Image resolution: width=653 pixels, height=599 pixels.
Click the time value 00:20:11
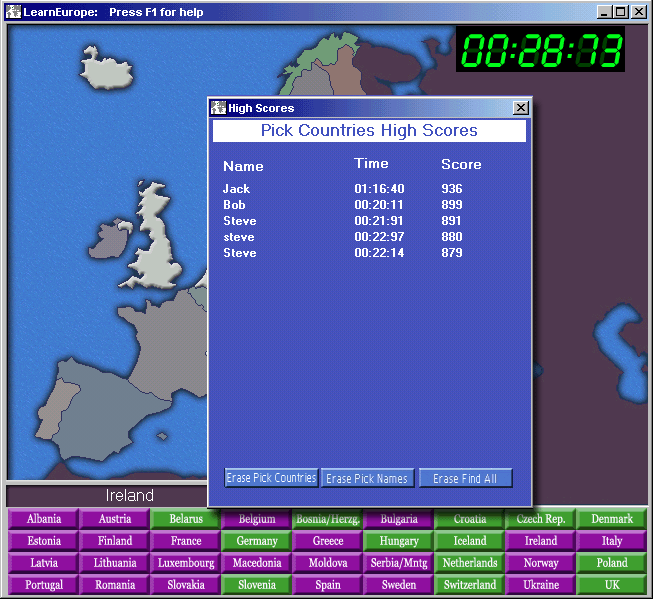coord(379,205)
